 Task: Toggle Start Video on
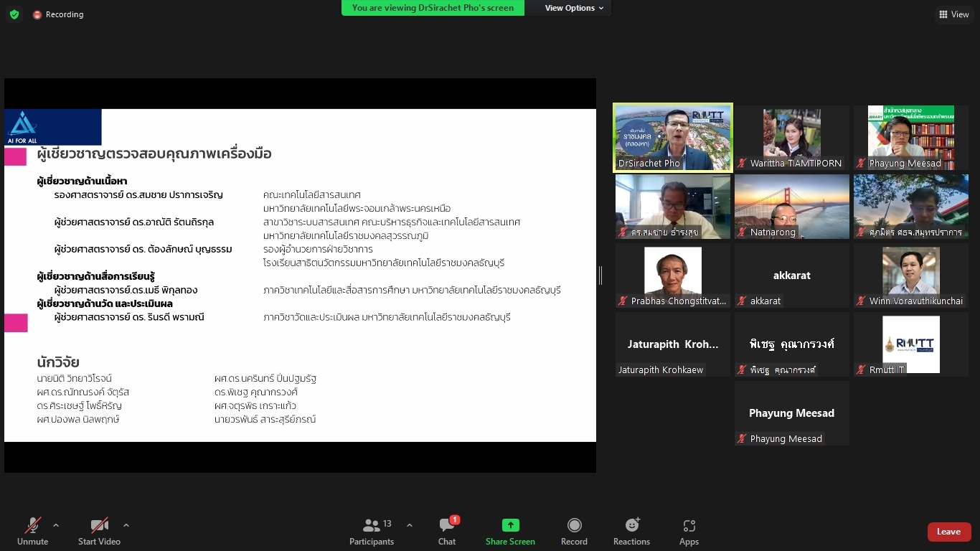(99, 532)
